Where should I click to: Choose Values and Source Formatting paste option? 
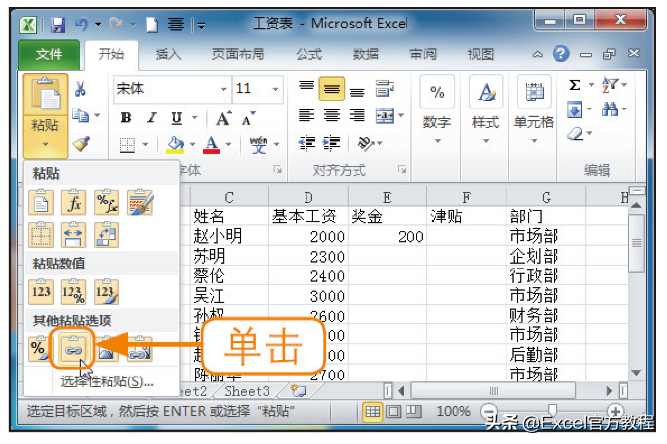click(x=106, y=292)
